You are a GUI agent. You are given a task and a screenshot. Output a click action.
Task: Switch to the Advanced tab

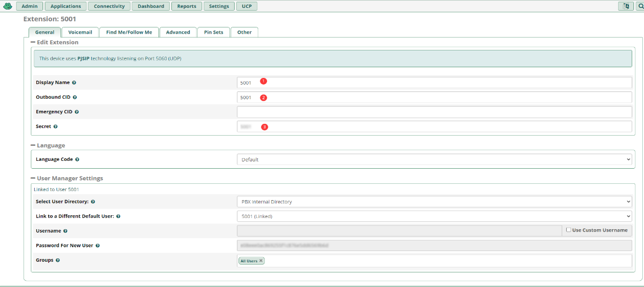point(178,32)
